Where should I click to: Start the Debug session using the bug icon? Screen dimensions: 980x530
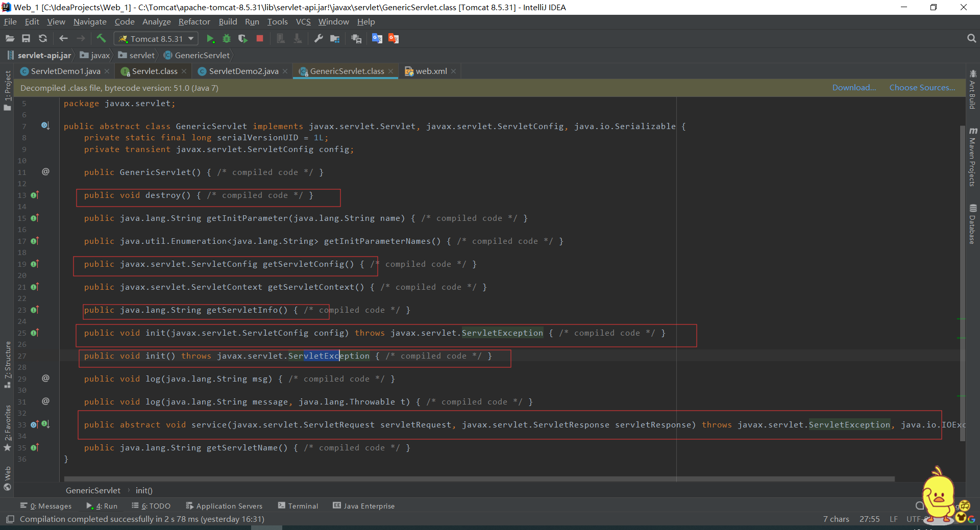(226, 38)
